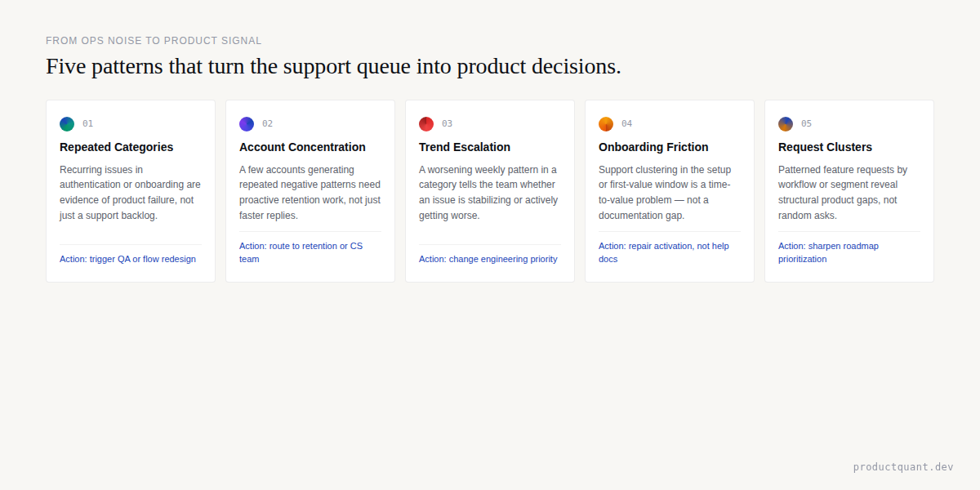The height and width of the screenshot is (490, 980).
Task: Click the orange circle icon for pattern 04
Action: click(606, 124)
